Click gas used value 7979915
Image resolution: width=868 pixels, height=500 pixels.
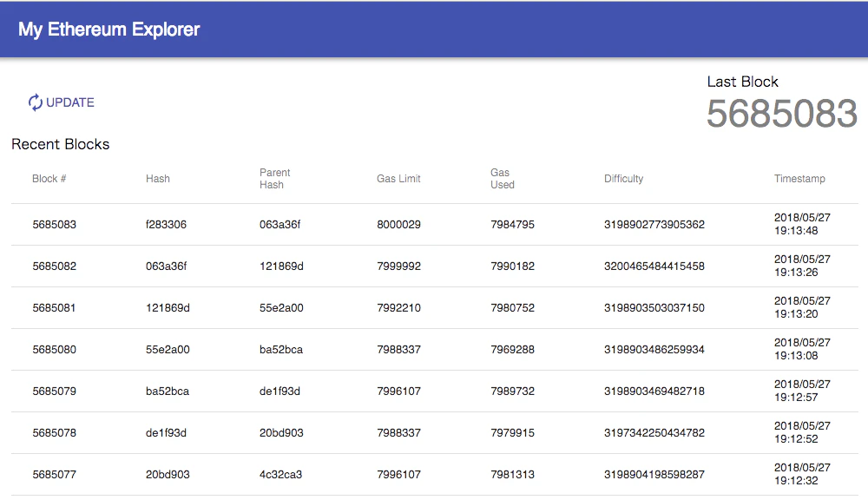click(513, 432)
